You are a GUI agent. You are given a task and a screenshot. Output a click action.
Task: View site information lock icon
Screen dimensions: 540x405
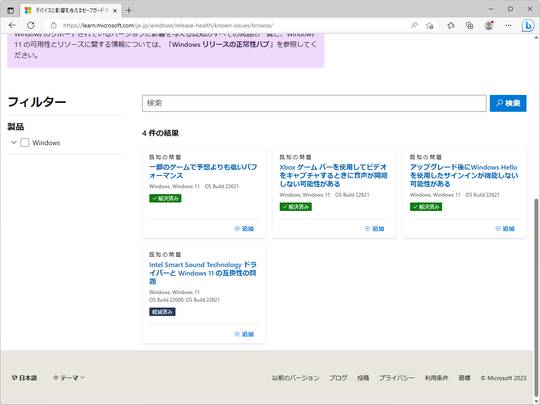click(x=53, y=25)
